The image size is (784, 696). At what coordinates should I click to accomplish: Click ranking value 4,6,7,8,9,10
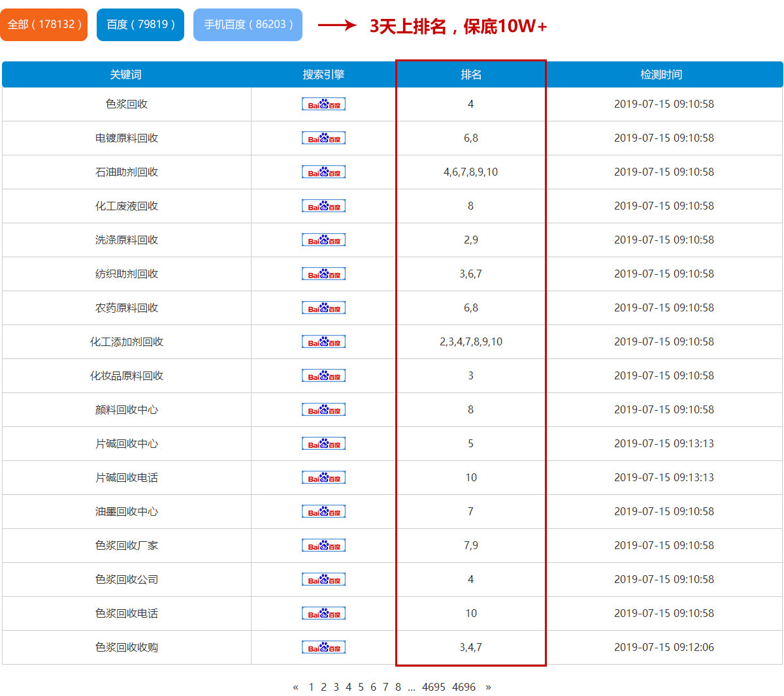(471, 172)
